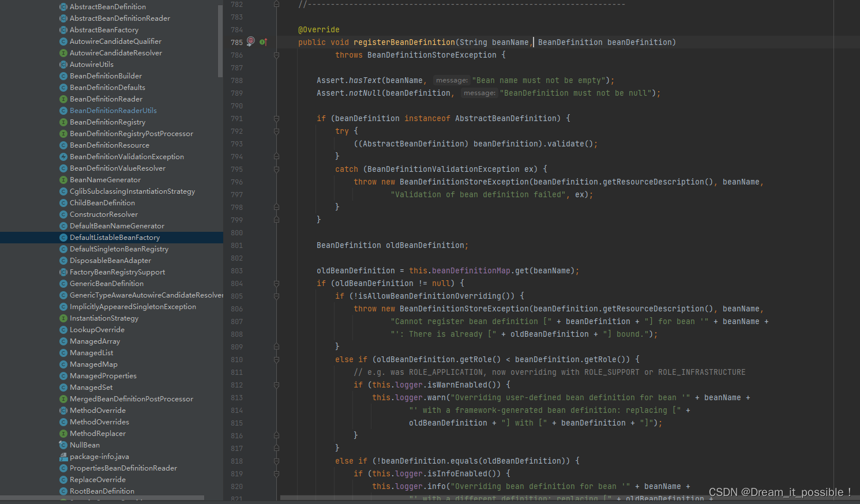Select AbstractBeanFactory in the file list
The image size is (860, 504).
pos(104,30)
